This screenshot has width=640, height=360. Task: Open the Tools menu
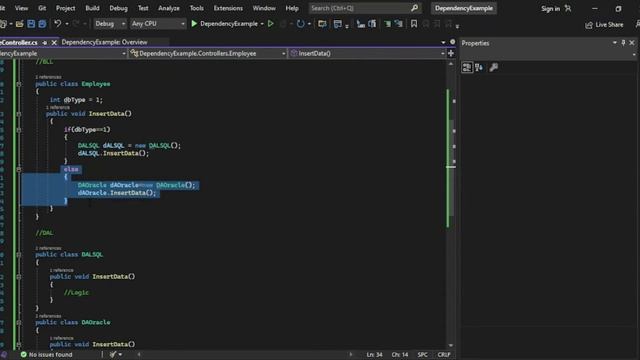click(x=196, y=8)
